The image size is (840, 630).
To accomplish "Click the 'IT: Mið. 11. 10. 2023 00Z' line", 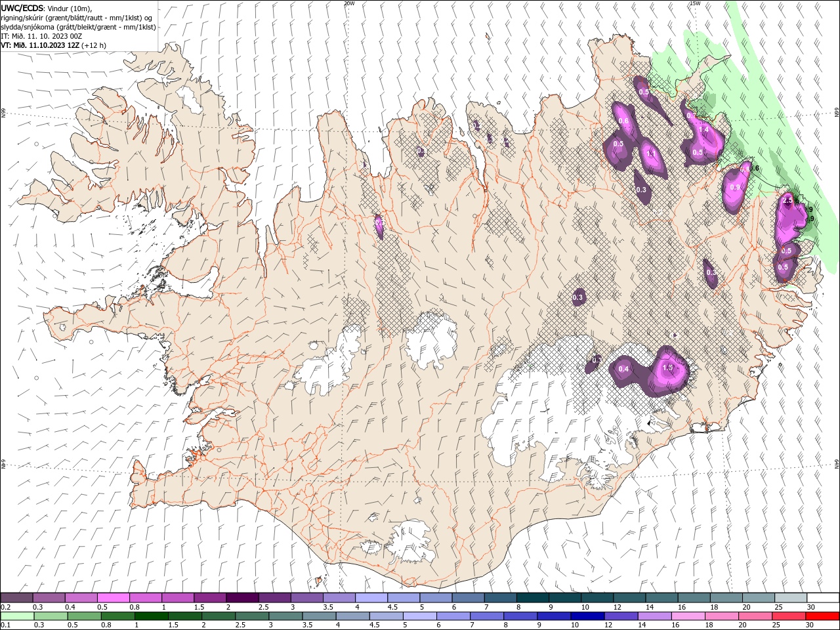I will (x=41, y=36).
